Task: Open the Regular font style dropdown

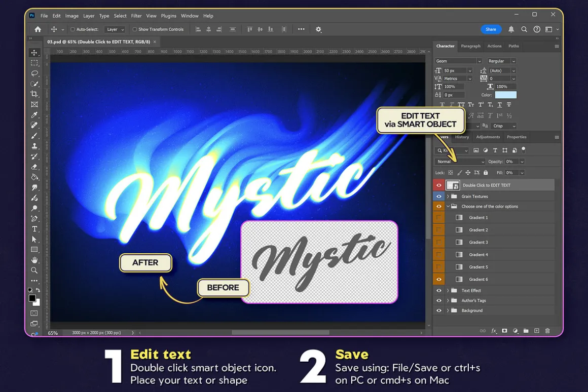Action: click(x=501, y=61)
